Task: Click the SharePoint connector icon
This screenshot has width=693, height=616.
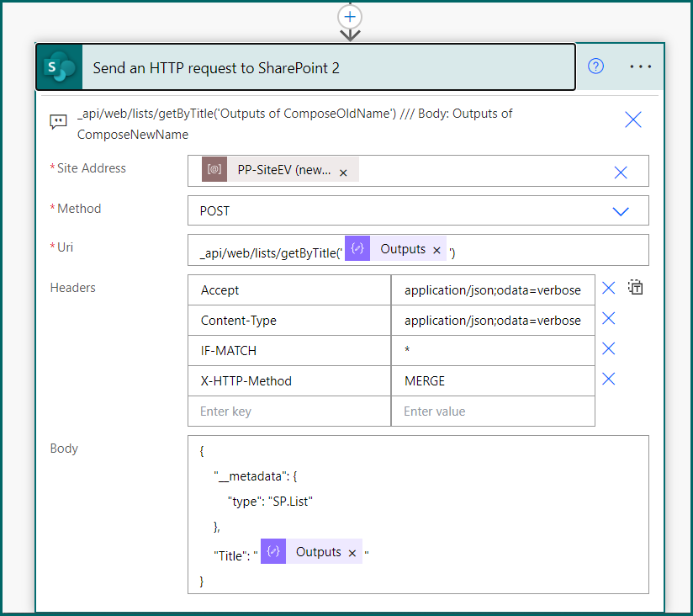Action: (x=60, y=67)
